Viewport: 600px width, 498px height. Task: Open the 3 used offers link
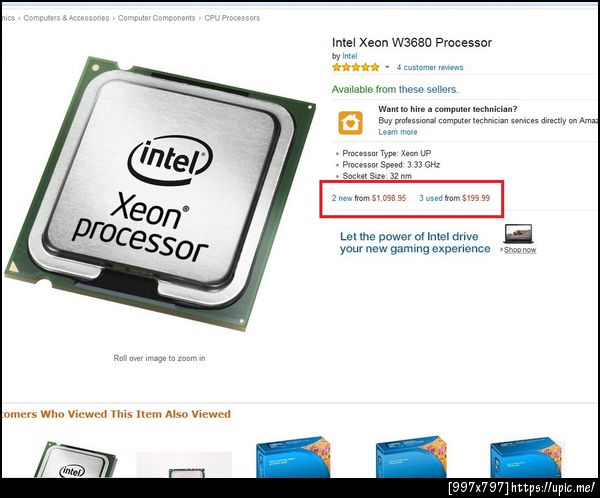click(430, 198)
